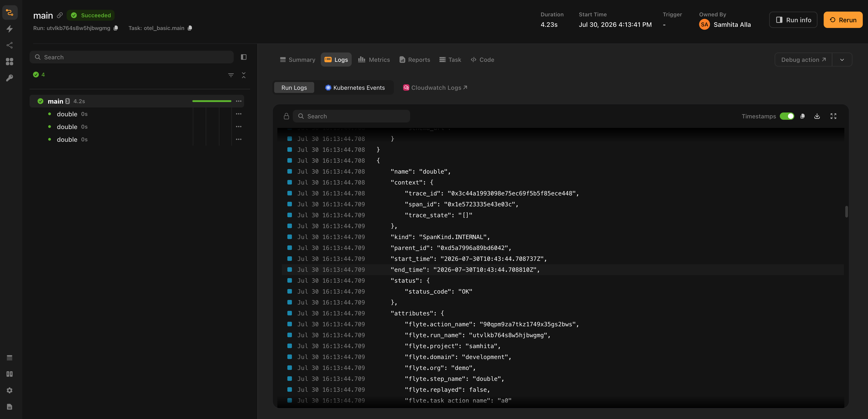Switch to the Logs tab
Image resolution: width=868 pixels, height=419 pixels.
point(336,60)
